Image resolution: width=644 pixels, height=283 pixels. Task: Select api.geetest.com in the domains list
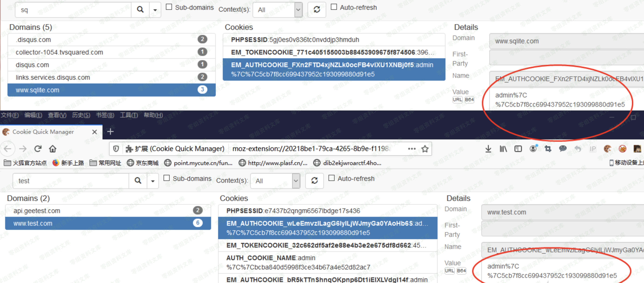37,211
